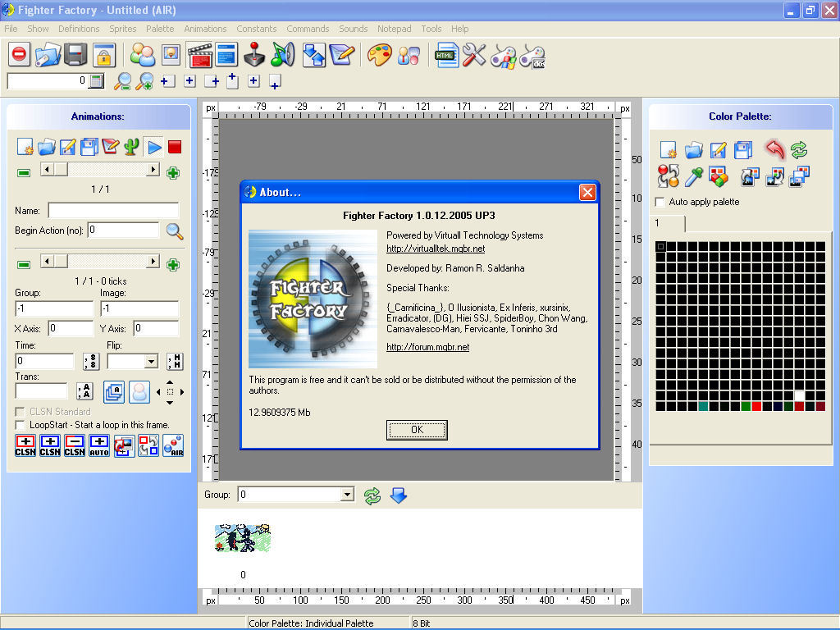Open Definitions via two-people icon
840x630 pixels.
click(x=143, y=54)
